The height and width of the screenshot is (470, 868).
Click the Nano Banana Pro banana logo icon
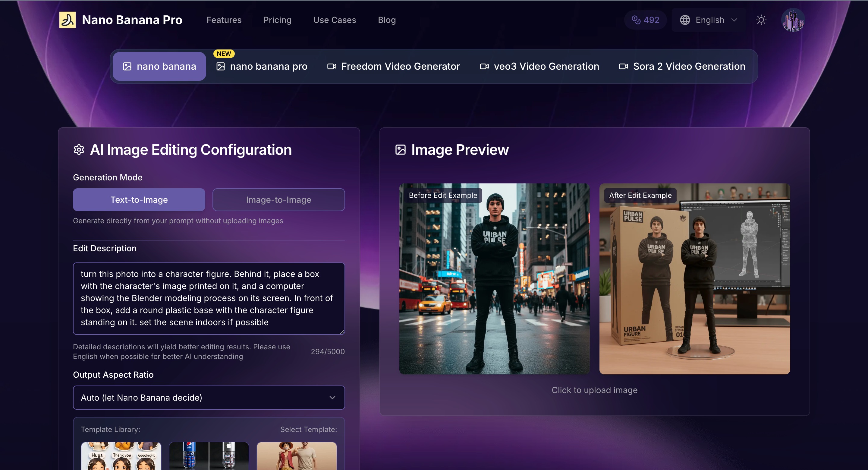click(x=68, y=20)
